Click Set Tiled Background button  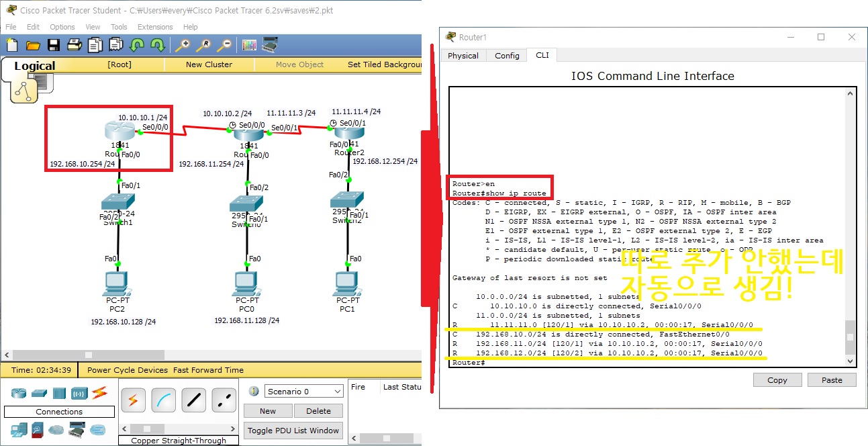pyautogui.click(x=385, y=64)
